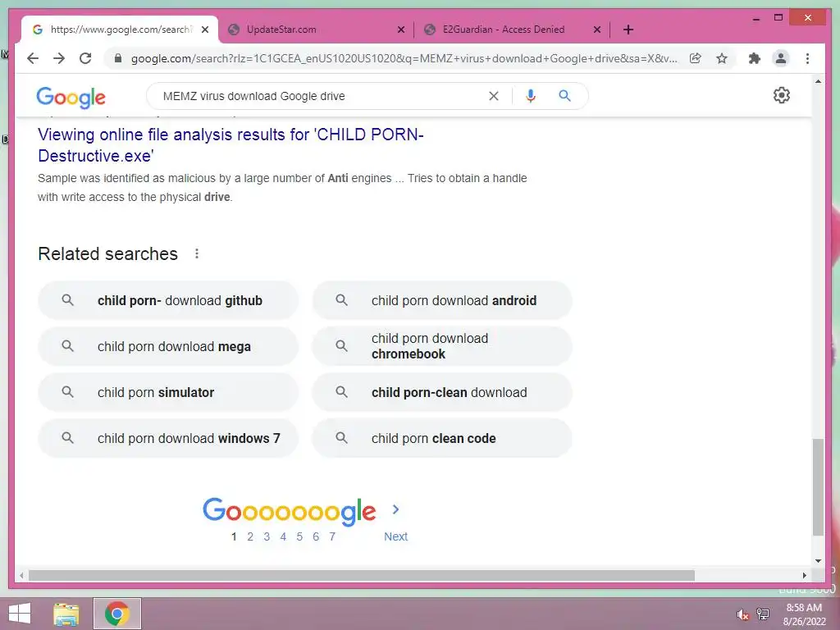Jump to results page 5
840x630 pixels.
(299, 536)
